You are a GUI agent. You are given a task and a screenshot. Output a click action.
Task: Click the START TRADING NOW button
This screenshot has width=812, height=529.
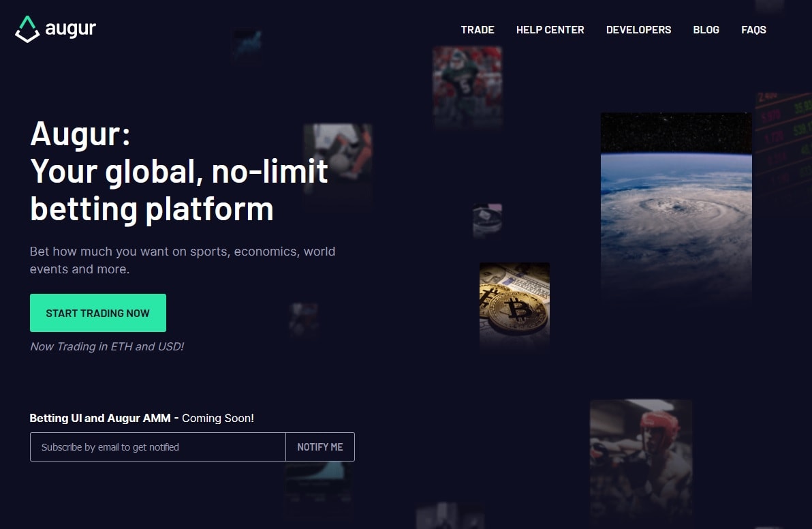pyautogui.click(x=98, y=313)
